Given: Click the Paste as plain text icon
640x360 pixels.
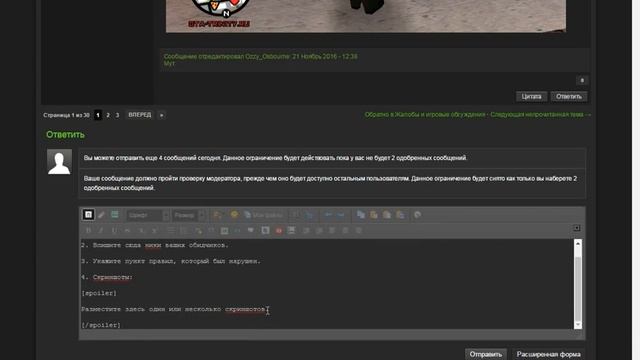Looking at the screenshot, I should pos(387,215).
